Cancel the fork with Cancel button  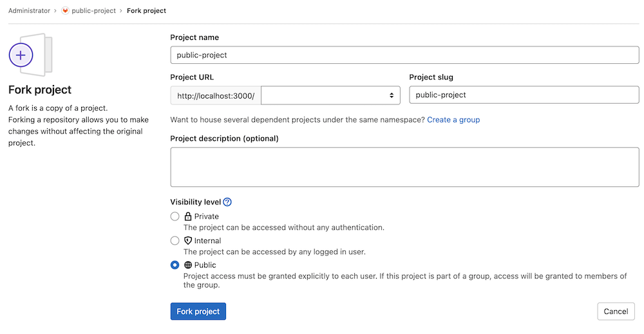(x=616, y=311)
